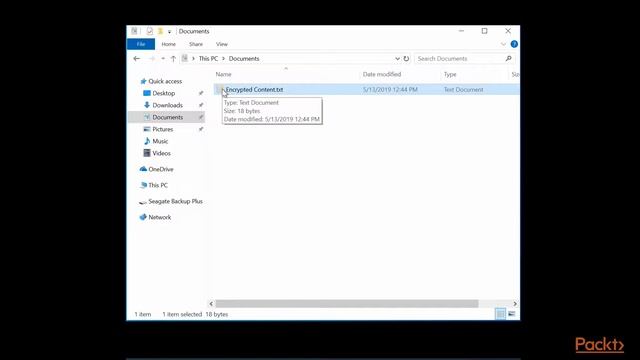
Task: Click This PC in the address bar
Action: [208, 59]
